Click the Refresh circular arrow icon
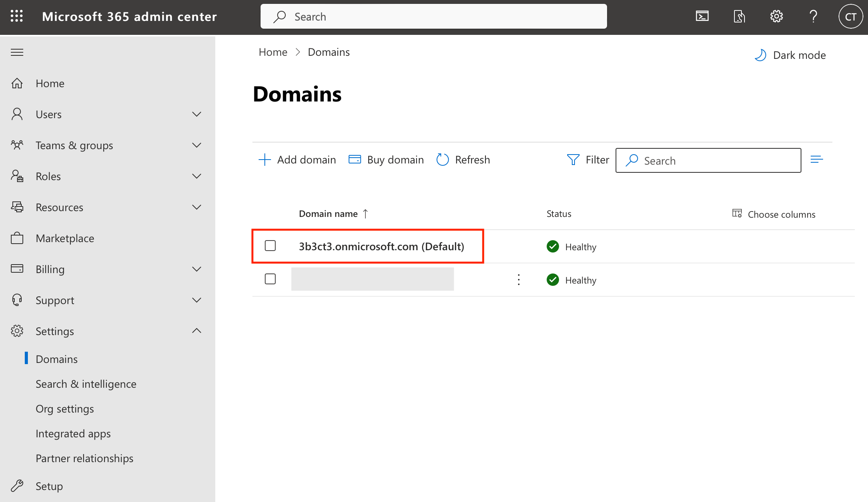This screenshot has width=868, height=502. click(x=443, y=160)
